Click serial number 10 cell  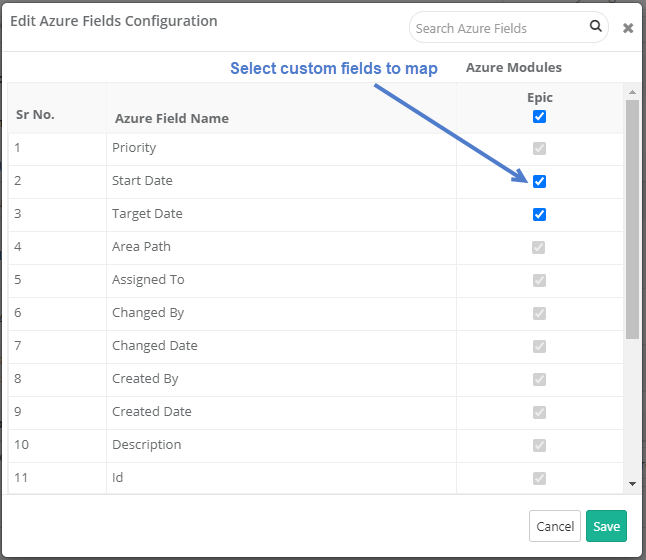tap(57, 445)
